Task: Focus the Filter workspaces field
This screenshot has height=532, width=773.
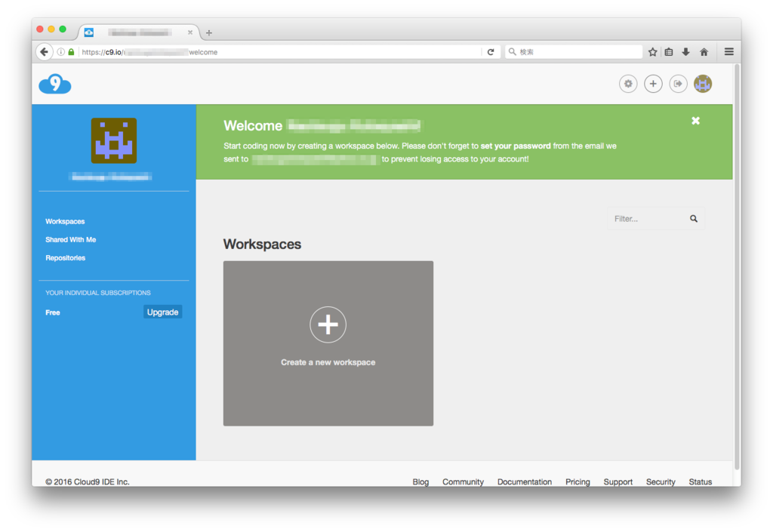Action: click(656, 219)
